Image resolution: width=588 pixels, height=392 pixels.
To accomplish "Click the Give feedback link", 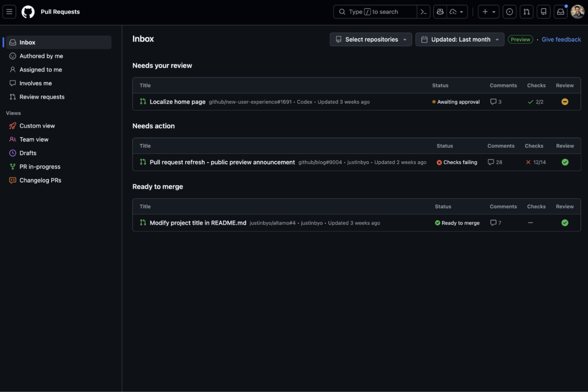I will [561, 39].
